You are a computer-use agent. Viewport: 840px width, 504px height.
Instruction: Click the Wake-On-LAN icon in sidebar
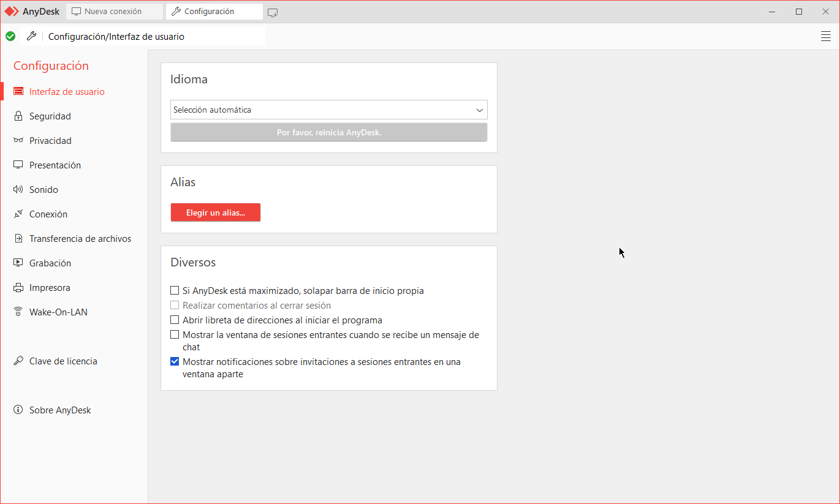pyautogui.click(x=18, y=312)
